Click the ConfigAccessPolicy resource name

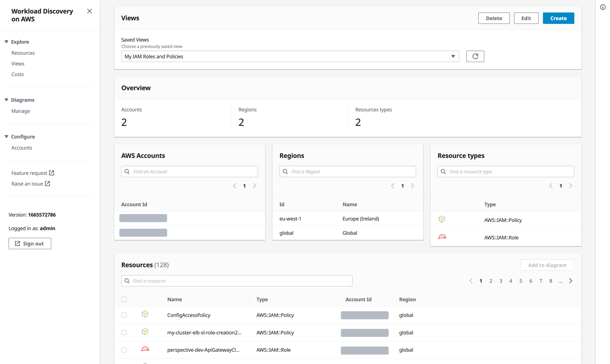pyautogui.click(x=189, y=315)
